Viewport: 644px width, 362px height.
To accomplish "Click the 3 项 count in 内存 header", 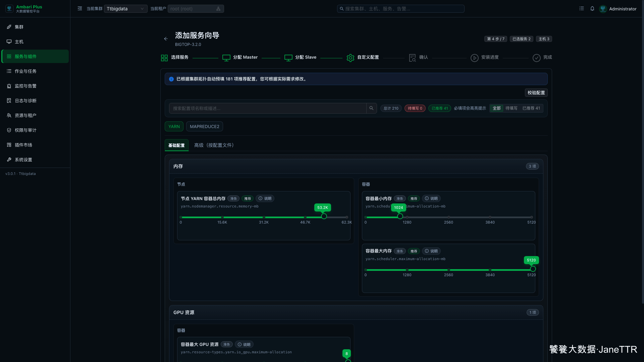I will [x=532, y=166].
